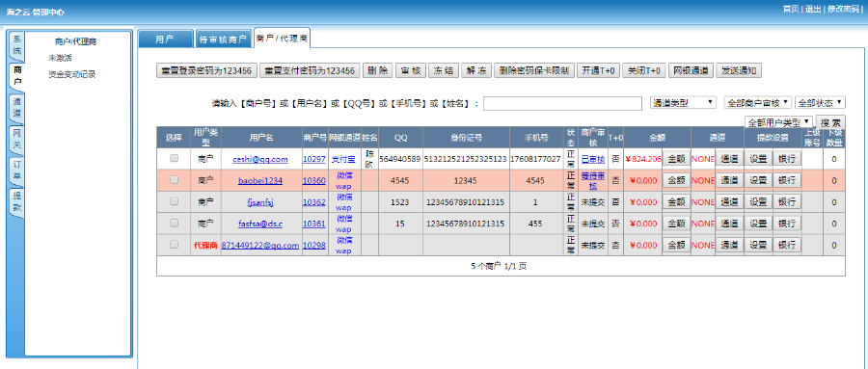Click 设置 button in baobei1234 row
868x369 pixels.
click(758, 180)
